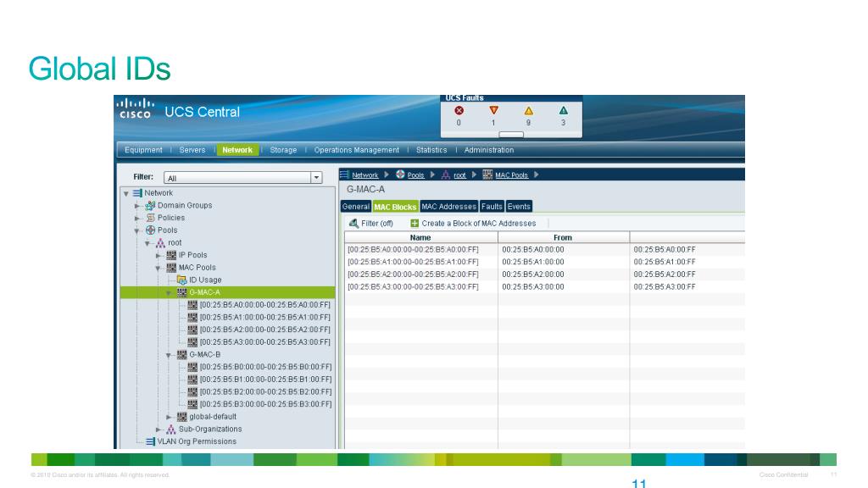
Task: Click the MAC Pools breadcrumb link
Action: [511, 175]
